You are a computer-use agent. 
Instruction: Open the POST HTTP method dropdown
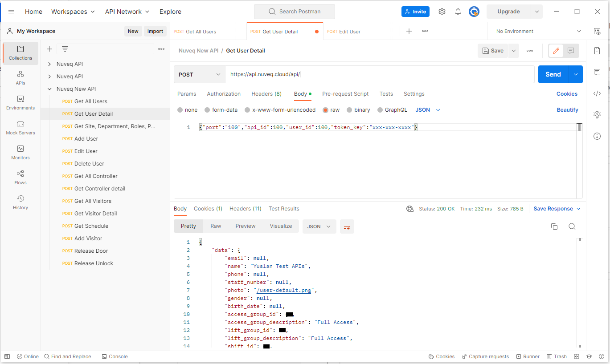click(199, 75)
